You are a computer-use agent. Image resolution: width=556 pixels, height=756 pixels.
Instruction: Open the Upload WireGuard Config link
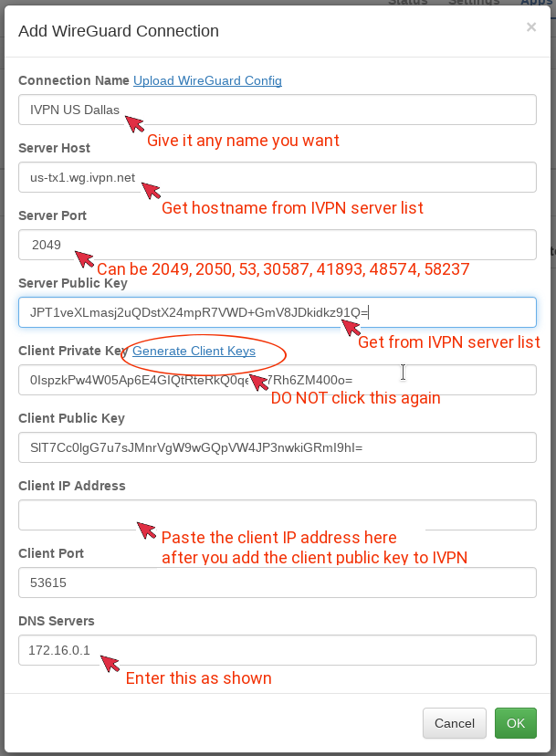[x=207, y=80]
